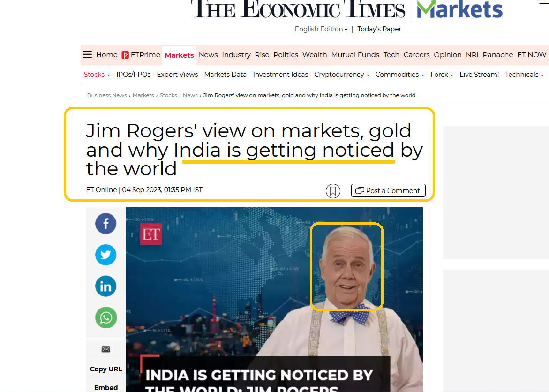
Task: Play the Jim Rogers video thumbnail
Action: pos(274,300)
